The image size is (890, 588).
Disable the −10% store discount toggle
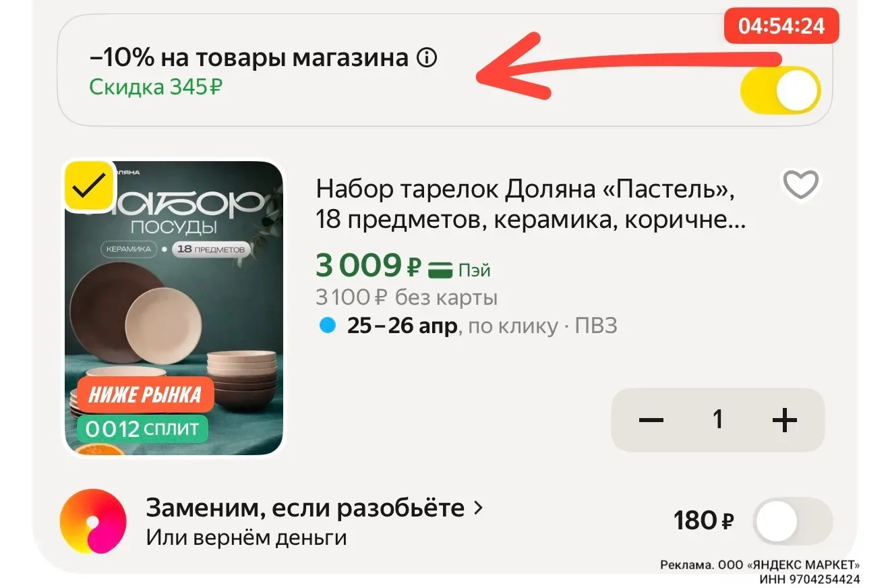pyautogui.click(x=780, y=90)
